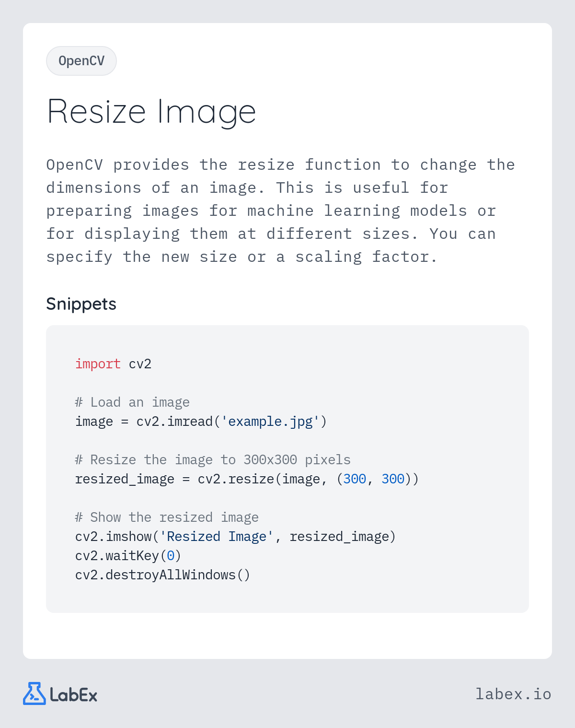
Task: Click the second 300 value in resize call
Action: click(393, 479)
